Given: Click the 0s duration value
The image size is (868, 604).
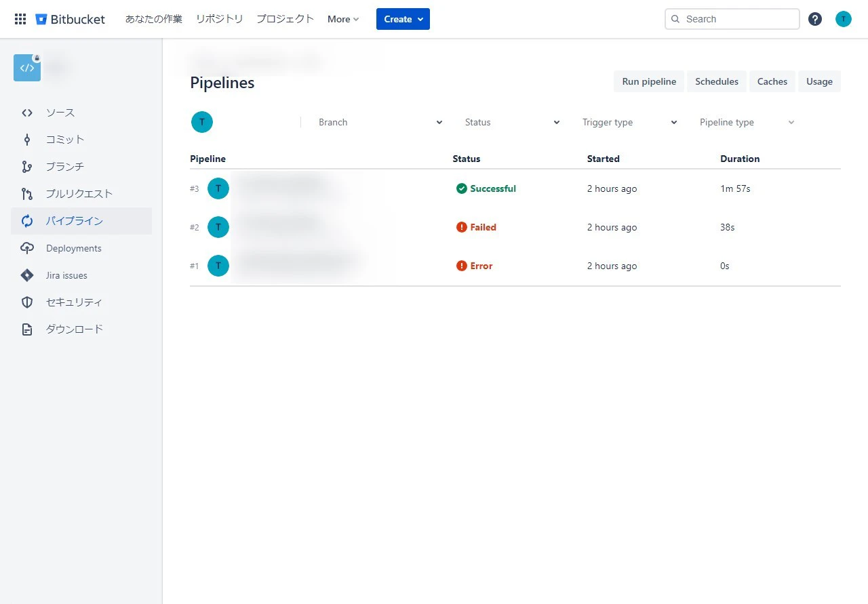Looking at the screenshot, I should [725, 266].
